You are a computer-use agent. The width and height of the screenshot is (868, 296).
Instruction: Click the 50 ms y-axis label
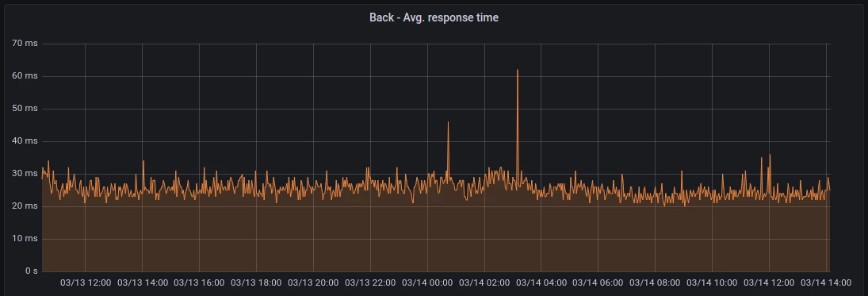point(25,108)
